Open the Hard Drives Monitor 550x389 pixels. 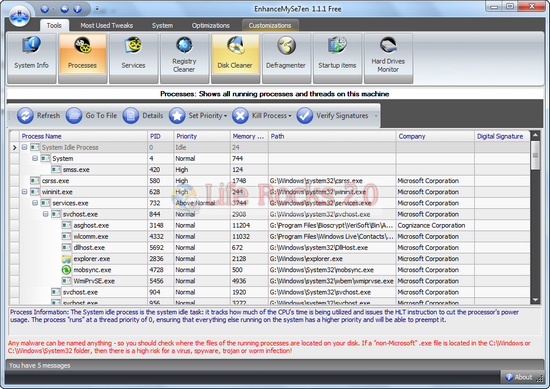(x=388, y=58)
